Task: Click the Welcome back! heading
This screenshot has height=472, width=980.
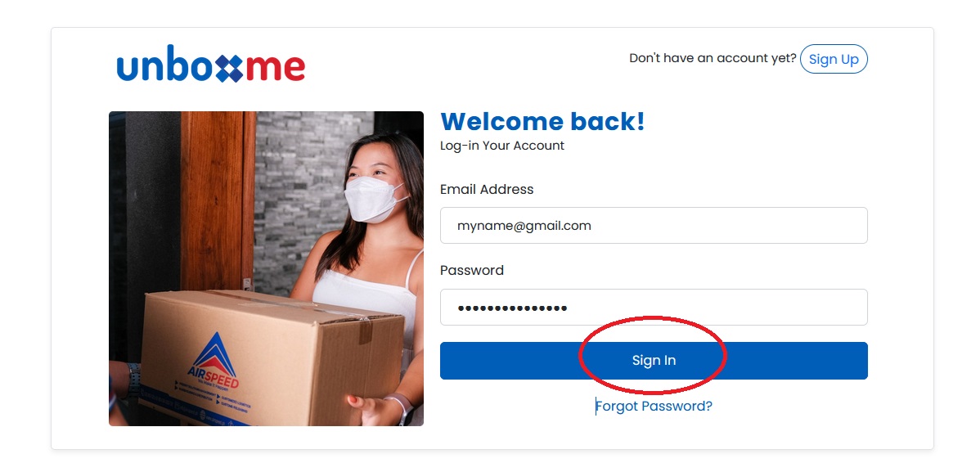Action: [x=542, y=121]
